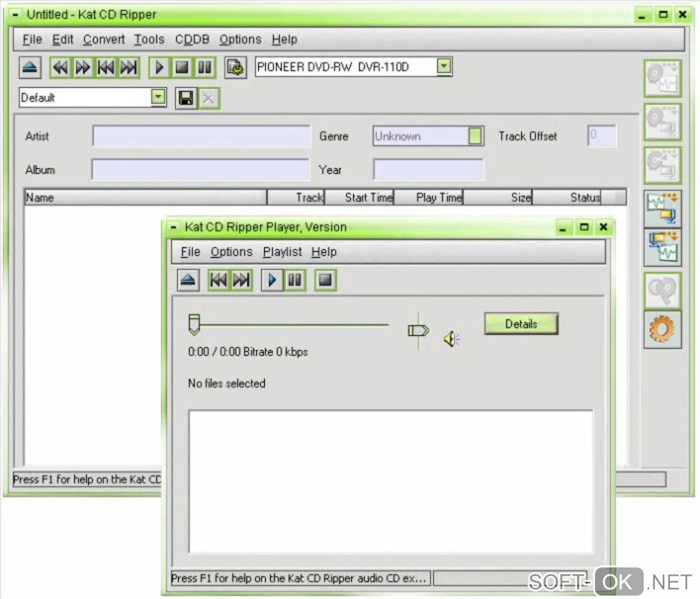
Task: Click the Track column header
Action: [x=296, y=198]
